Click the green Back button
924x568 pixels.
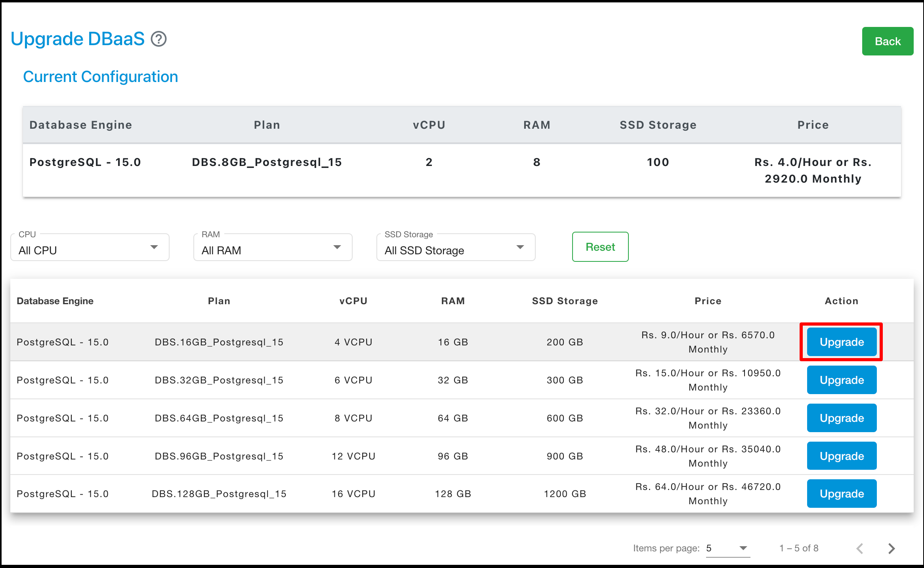888,41
